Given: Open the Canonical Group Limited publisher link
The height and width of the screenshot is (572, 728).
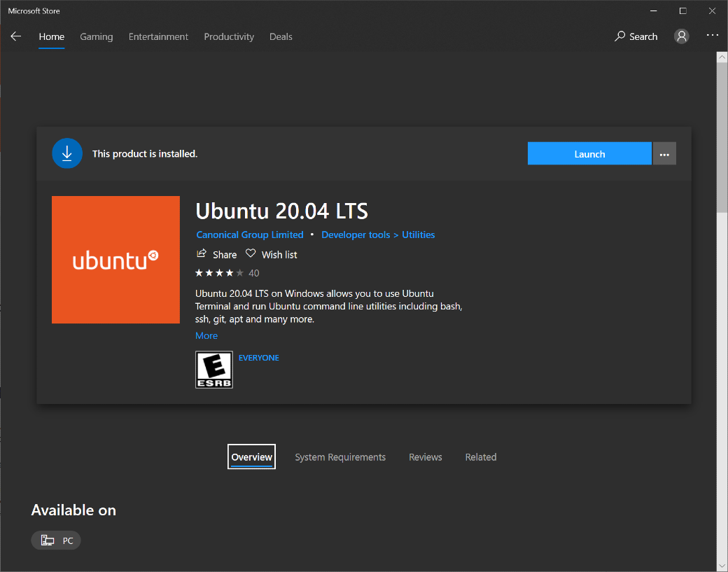Looking at the screenshot, I should pos(250,235).
